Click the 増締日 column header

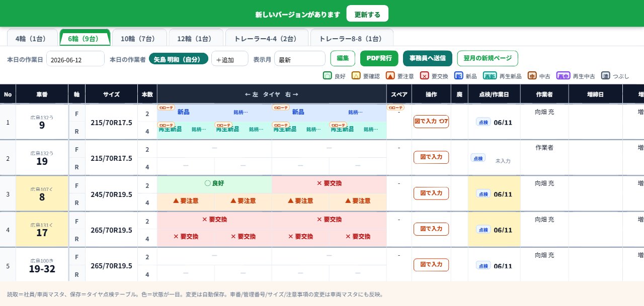[x=595, y=94]
